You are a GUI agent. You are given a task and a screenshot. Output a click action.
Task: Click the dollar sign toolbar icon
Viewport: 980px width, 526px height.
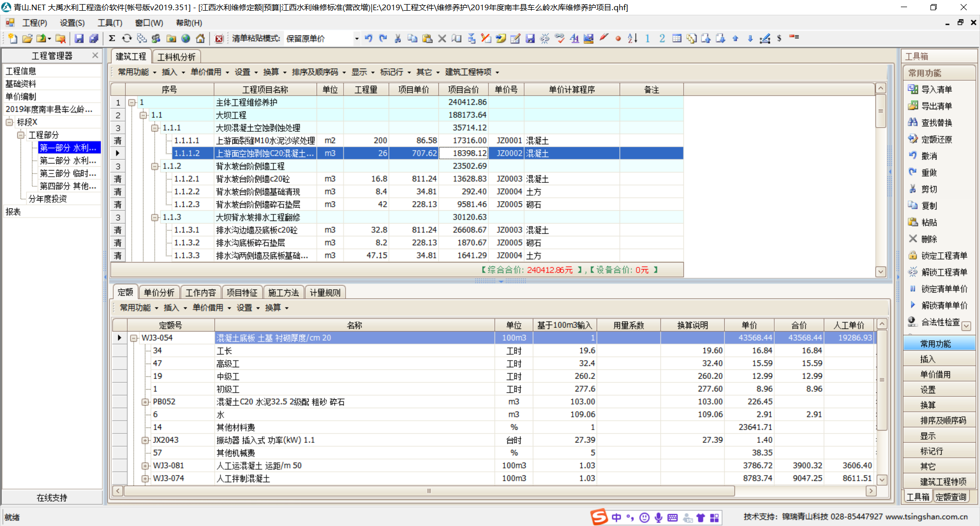click(779, 39)
